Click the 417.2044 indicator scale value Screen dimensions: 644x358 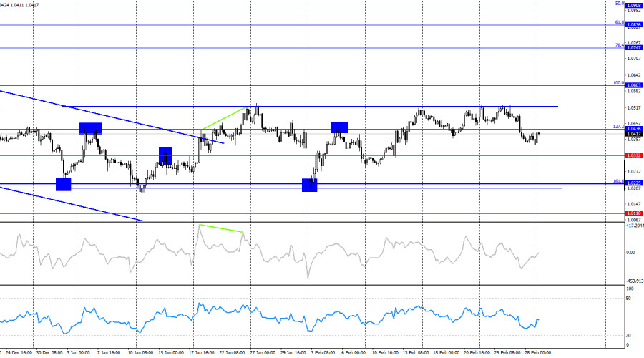[635, 226]
